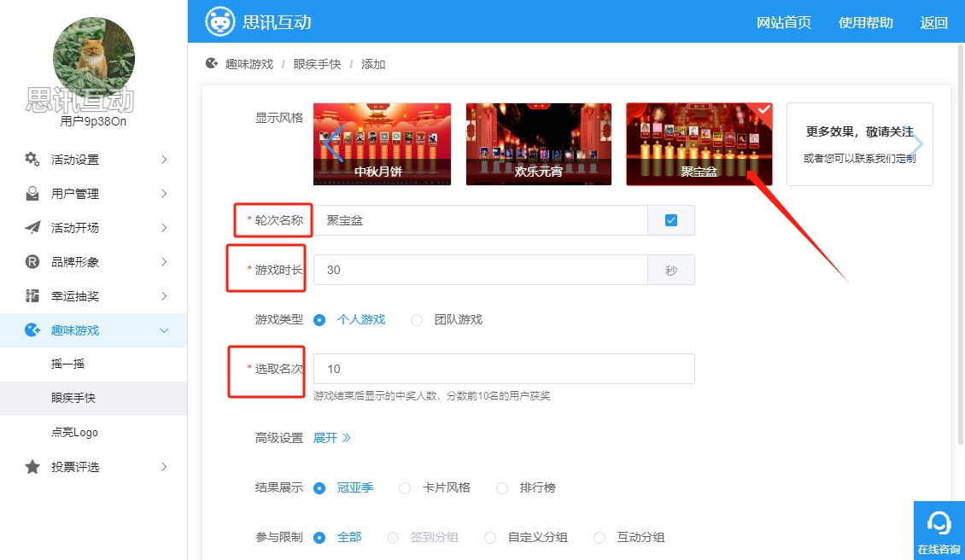This screenshot has height=560, width=965.
Task: Click the 活动设置 gear icon in sidebar
Action: click(x=32, y=160)
